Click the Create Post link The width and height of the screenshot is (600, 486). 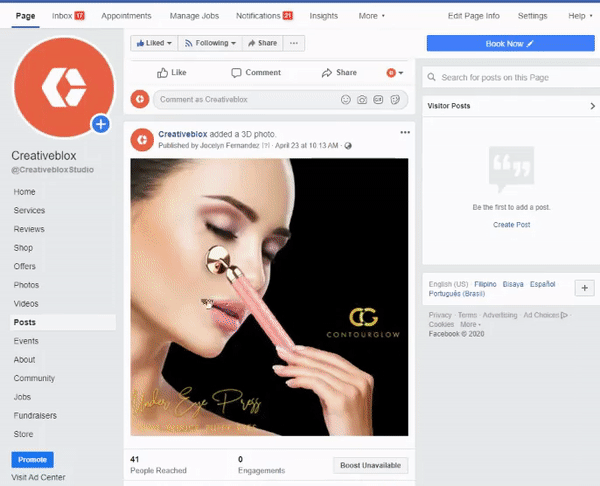511,225
